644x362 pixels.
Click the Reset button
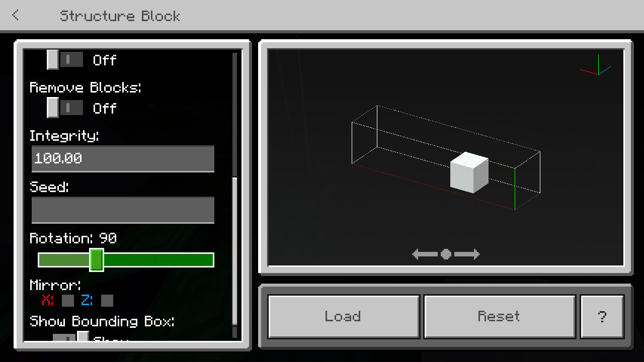500,316
